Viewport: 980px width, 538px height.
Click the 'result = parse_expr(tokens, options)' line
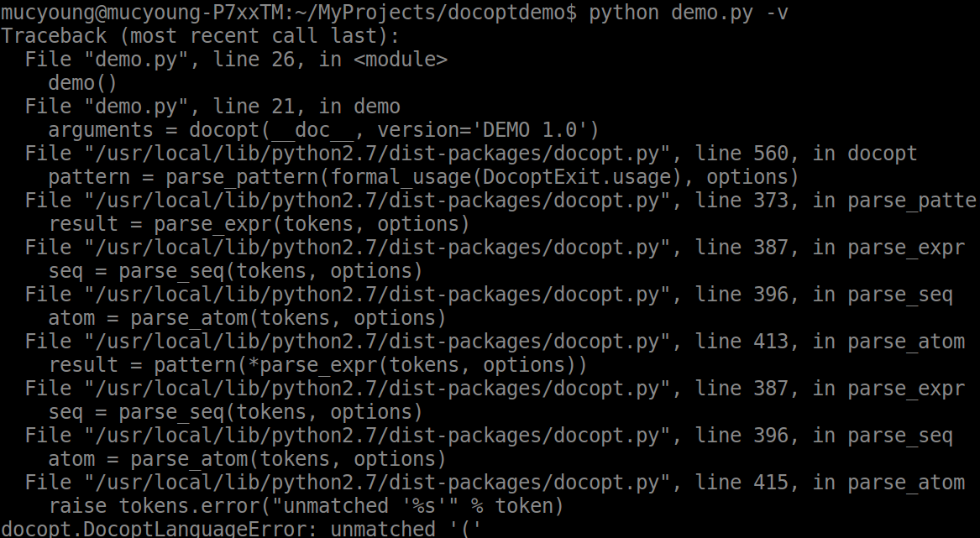coord(259,224)
